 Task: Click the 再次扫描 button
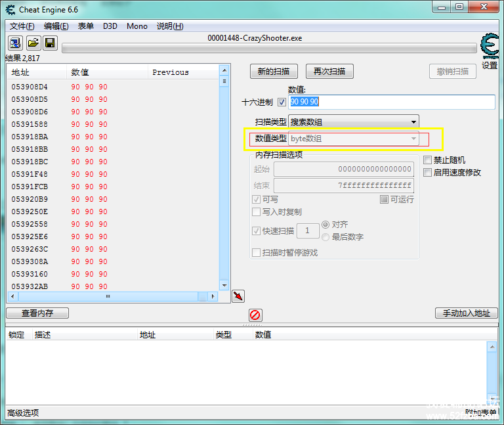pyautogui.click(x=329, y=72)
